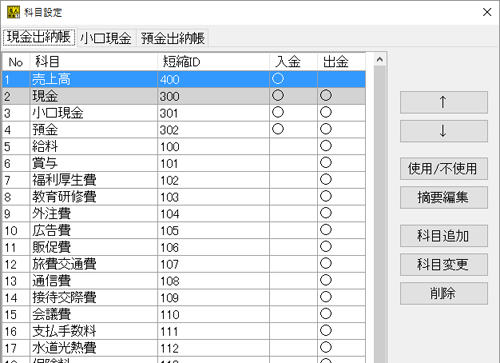Toggle 出金 circle for 水道光熱費 row
The width and height of the screenshot is (500, 363).
(326, 347)
